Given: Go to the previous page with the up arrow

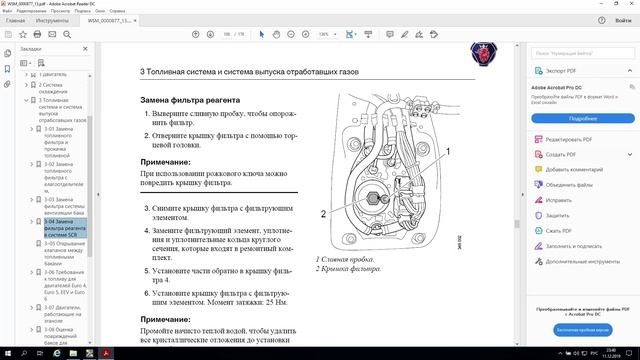Looking at the screenshot, I should pos(196,35).
